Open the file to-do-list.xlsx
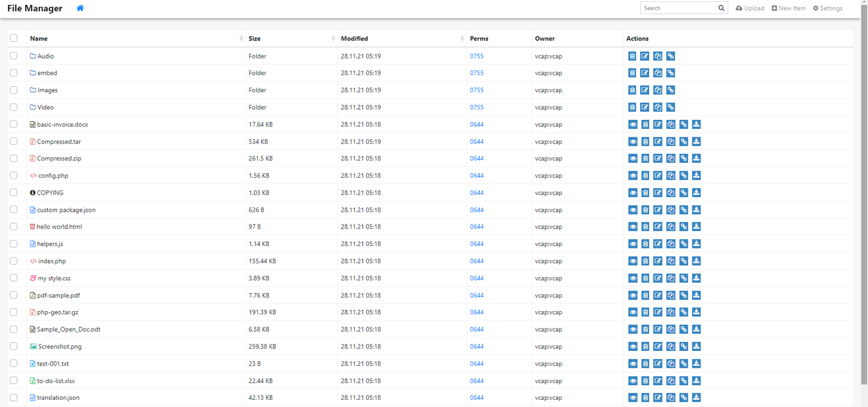This screenshot has width=868, height=407. (x=56, y=381)
